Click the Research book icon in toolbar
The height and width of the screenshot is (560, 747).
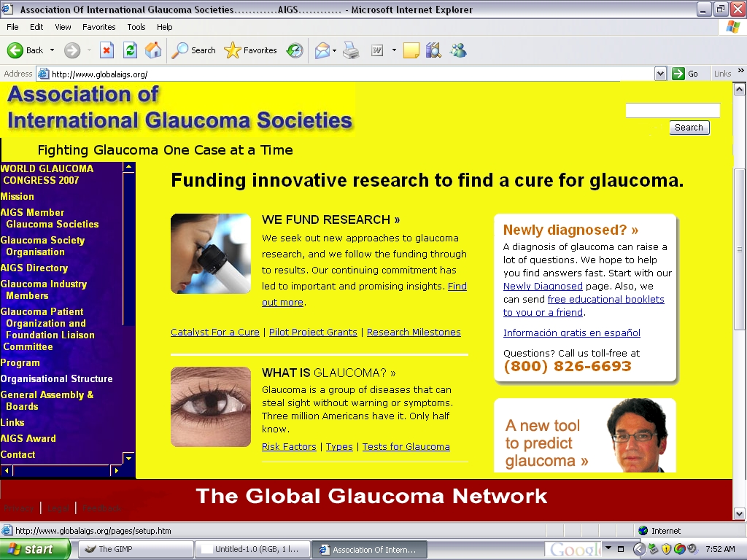[434, 50]
